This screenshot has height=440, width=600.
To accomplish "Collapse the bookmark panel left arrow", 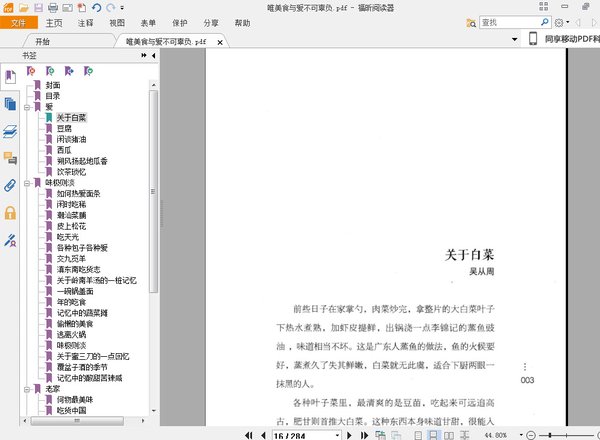I will (x=153, y=55).
